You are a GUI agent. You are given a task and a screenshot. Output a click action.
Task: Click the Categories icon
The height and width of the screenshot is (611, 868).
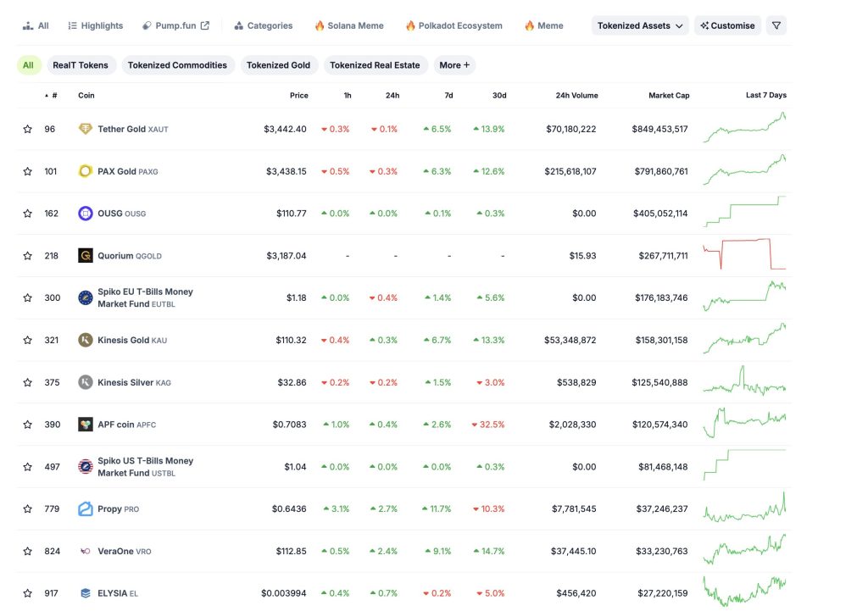238,25
